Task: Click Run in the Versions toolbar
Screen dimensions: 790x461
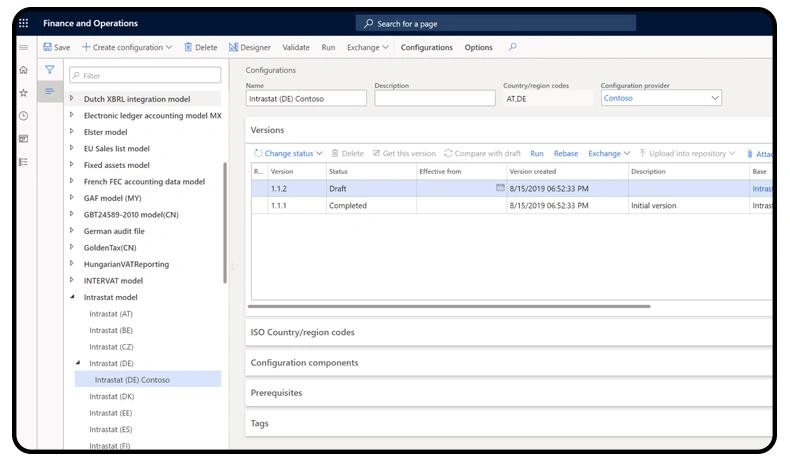Action: [537, 153]
